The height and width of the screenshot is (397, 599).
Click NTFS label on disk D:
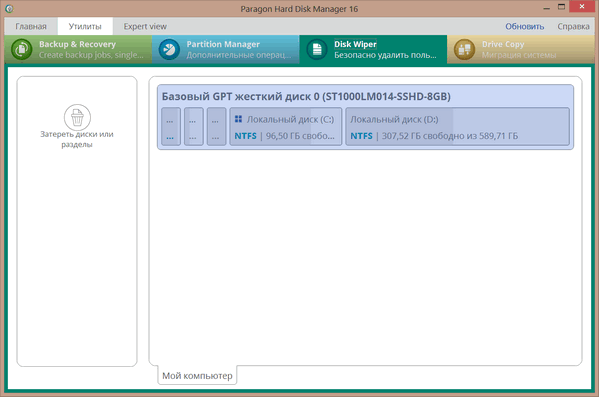click(361, 136)
